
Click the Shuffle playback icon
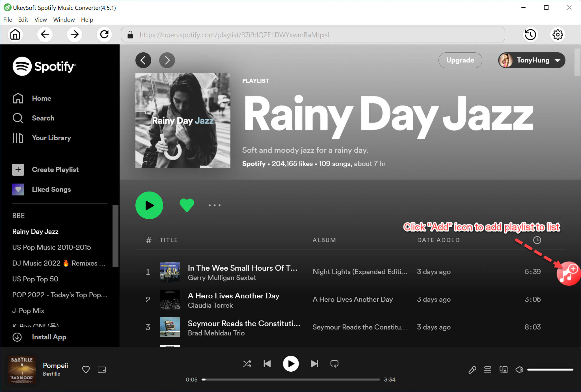click(247, 363)
